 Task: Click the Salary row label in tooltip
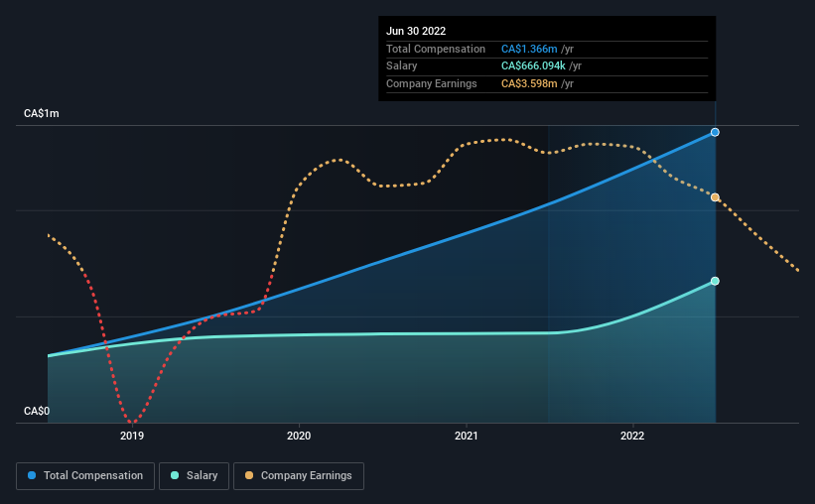coord(401,66)
